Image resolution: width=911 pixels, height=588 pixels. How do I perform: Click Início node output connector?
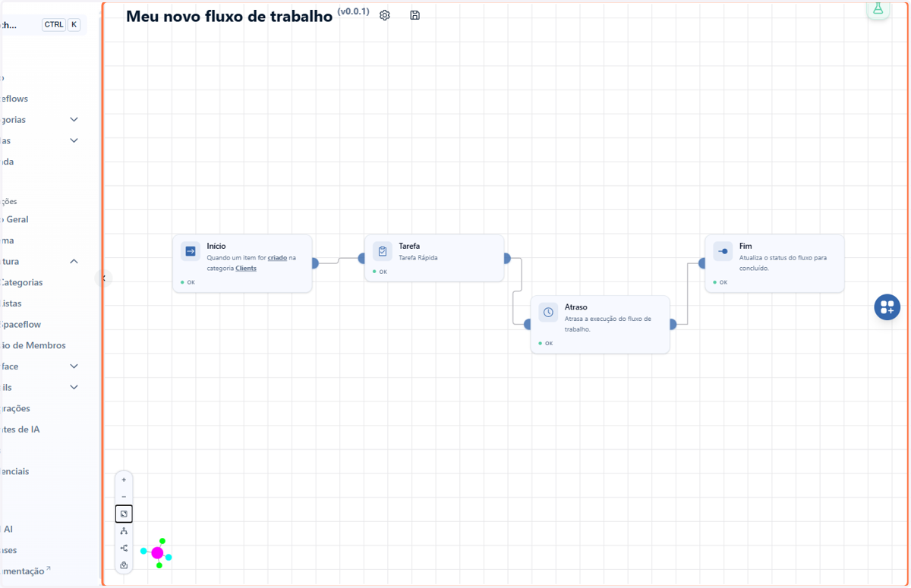pos(315,263)
